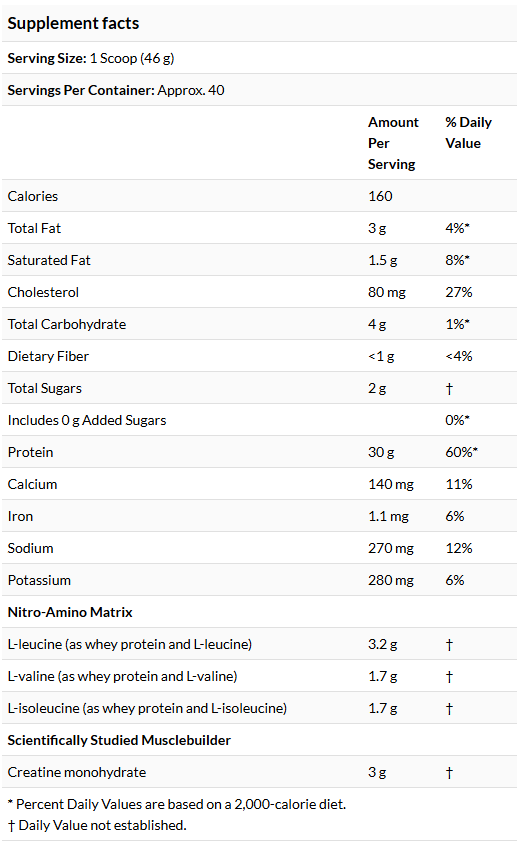The height and width of the screenshot is (841, 532).
Task: Select the Calories row label
Action: (x=33, y=196)
